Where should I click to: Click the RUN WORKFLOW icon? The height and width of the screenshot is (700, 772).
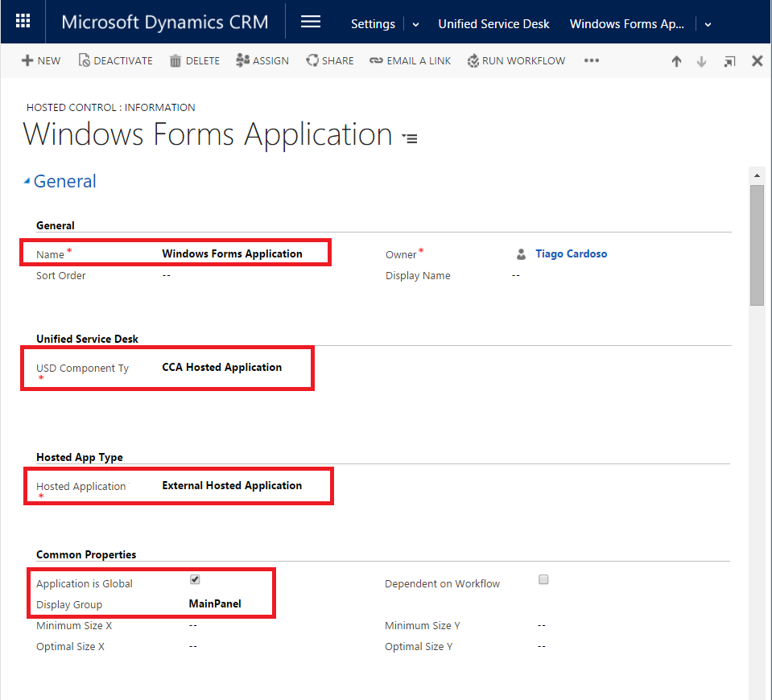tap(473, 61)
